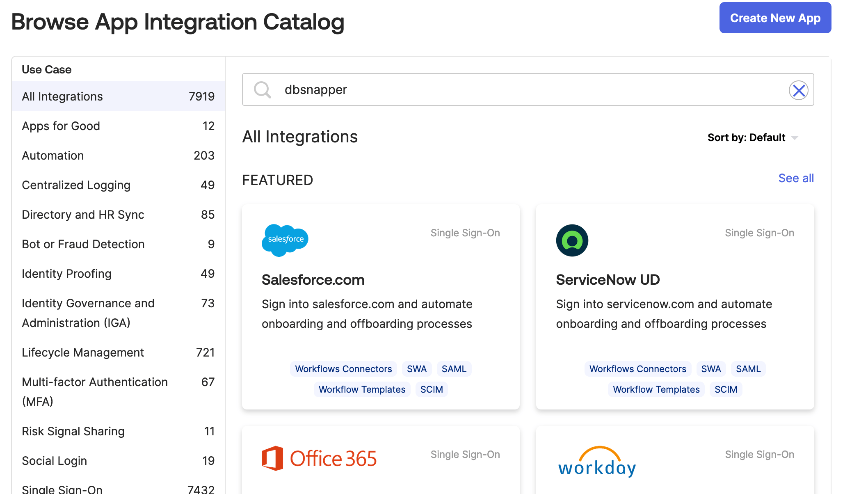
Task: Click Single Sign-On label on ServiceNow card
Action: point(759,233)
